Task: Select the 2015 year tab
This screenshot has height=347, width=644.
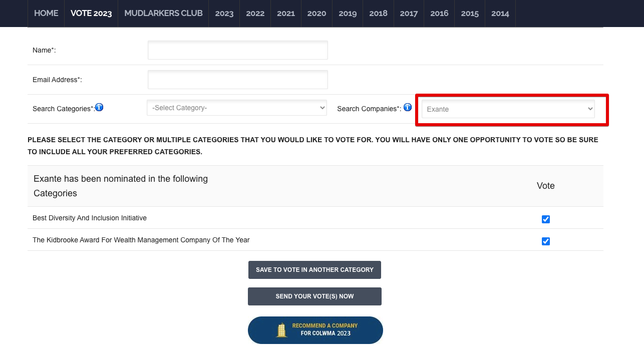Action: (470, 14)
